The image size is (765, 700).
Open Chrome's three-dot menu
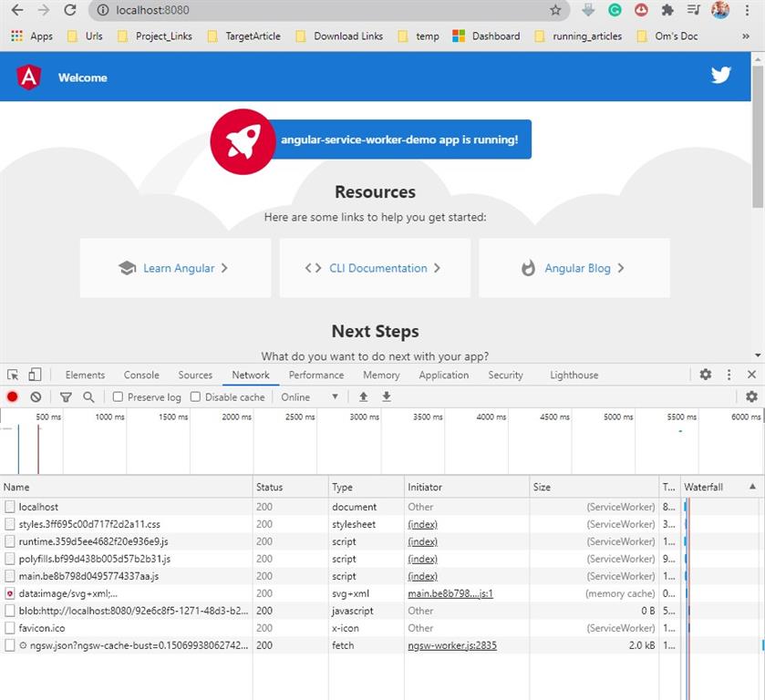(747, 10)
